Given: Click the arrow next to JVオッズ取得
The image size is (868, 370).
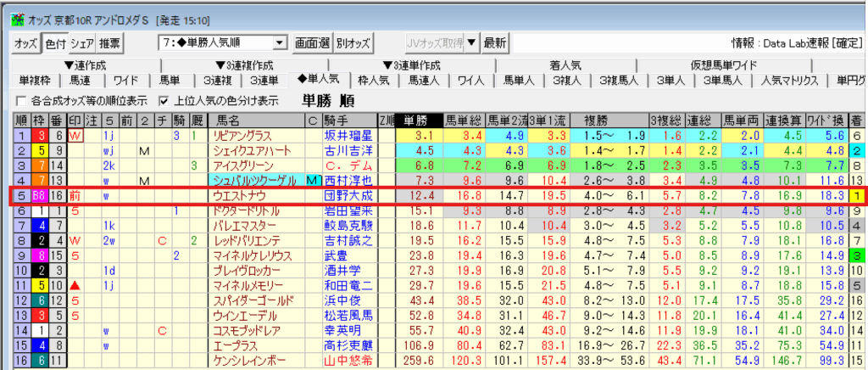Looking at the screenshot, I should (472, 42).
